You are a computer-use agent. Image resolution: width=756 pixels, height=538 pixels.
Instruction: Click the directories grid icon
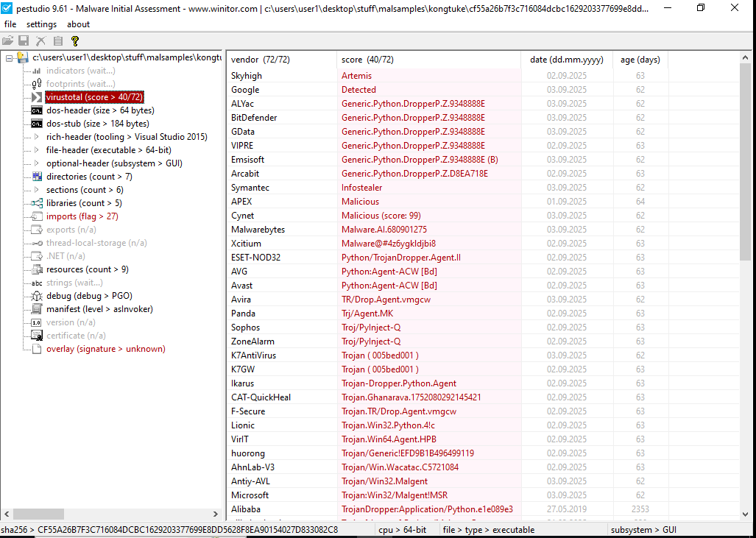coord(37,177)
